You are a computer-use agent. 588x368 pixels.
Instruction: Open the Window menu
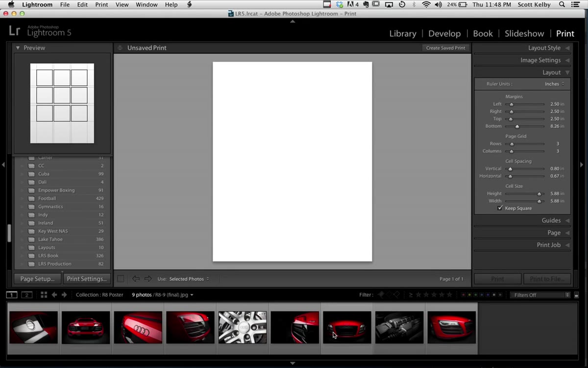coord(147,4)
